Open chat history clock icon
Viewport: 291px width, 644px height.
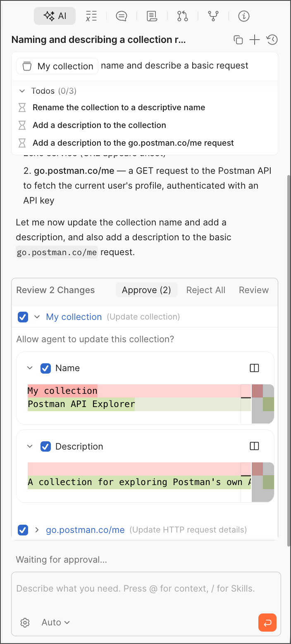click(272, 40)
